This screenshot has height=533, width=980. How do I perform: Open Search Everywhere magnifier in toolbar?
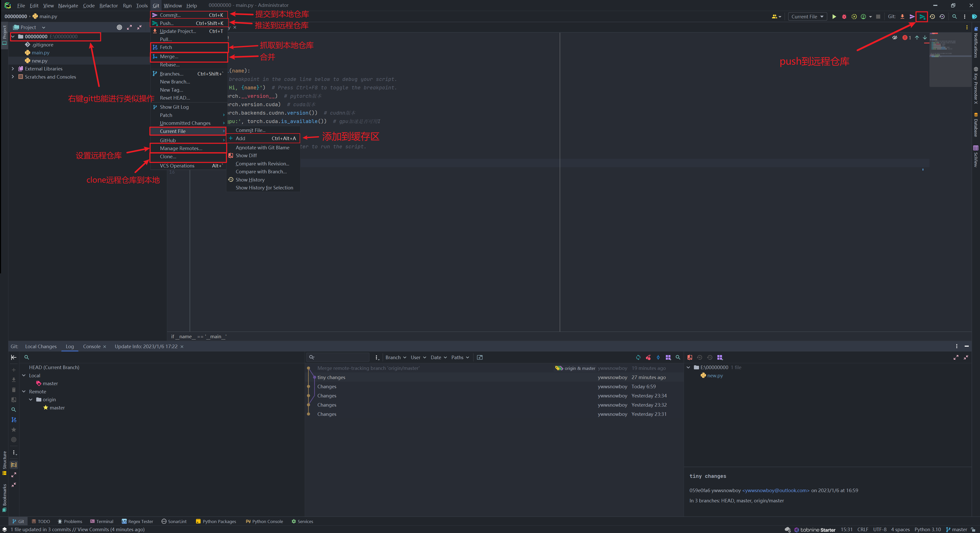(x=954, y=17)
